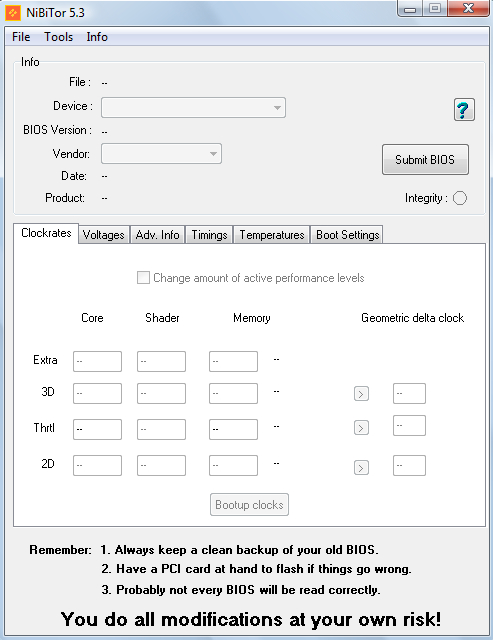Minimize the NiBiTor window
Screen dimensions: 493x640
(410, 8)
